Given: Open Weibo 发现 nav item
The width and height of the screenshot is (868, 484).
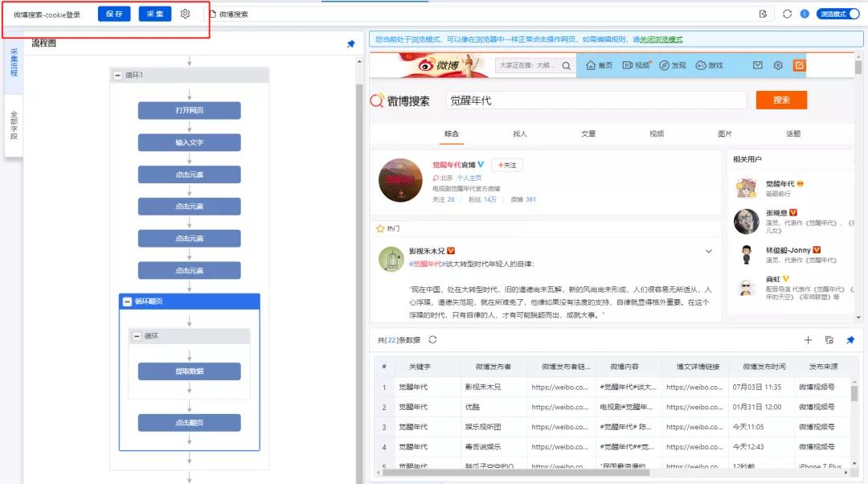Looking at the screenshot, I should click(x=673, y=65).
